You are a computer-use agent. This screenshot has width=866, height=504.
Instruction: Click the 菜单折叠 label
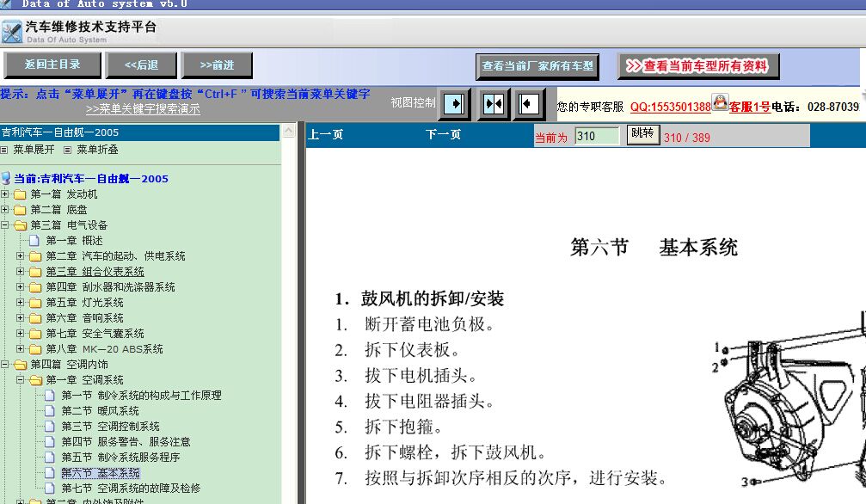97,150
